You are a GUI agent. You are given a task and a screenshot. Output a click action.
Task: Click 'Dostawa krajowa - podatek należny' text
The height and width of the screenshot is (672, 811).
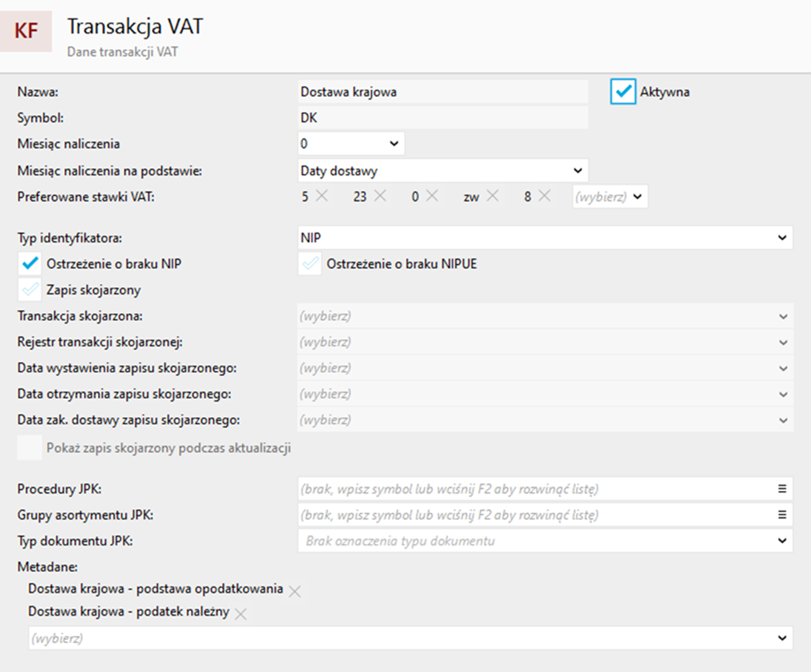coord(129,612)
